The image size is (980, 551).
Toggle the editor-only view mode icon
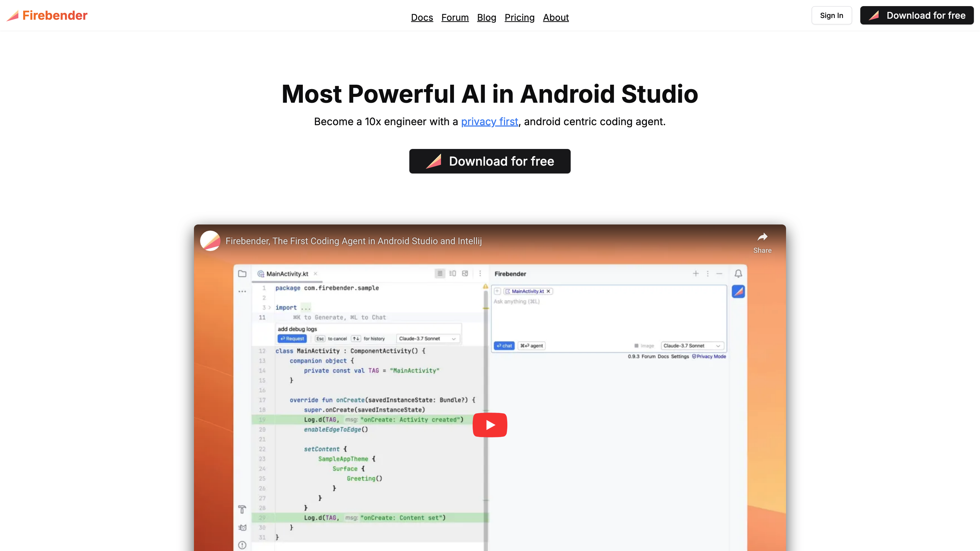click(440, 273)
